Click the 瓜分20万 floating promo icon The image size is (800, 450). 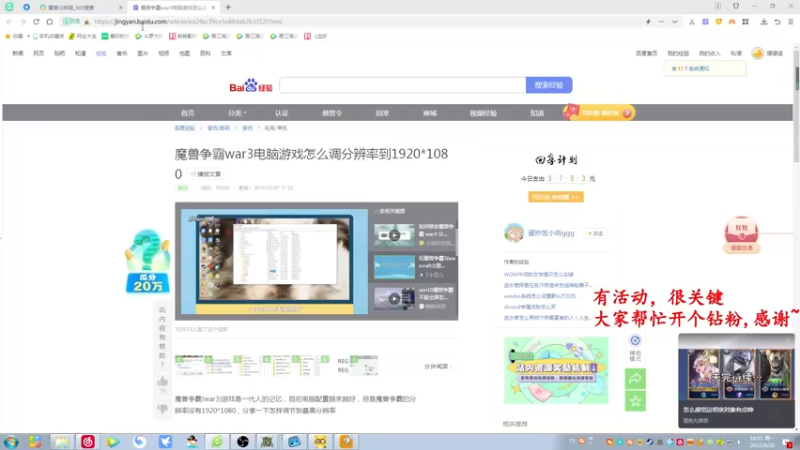coord(148,262)
